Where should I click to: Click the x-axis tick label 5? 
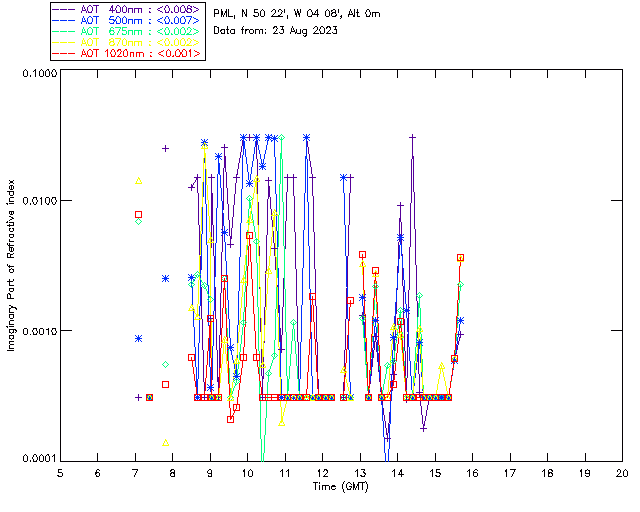click(x=60, y=472)
